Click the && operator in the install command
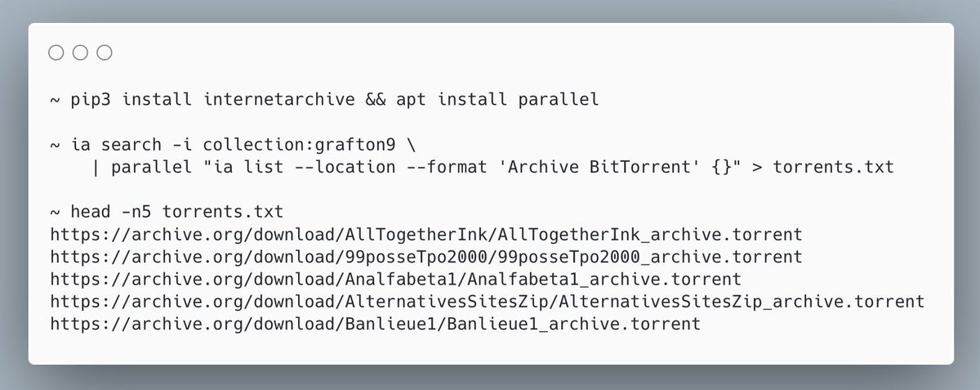980x390 pixels. (x=375, y=101)
